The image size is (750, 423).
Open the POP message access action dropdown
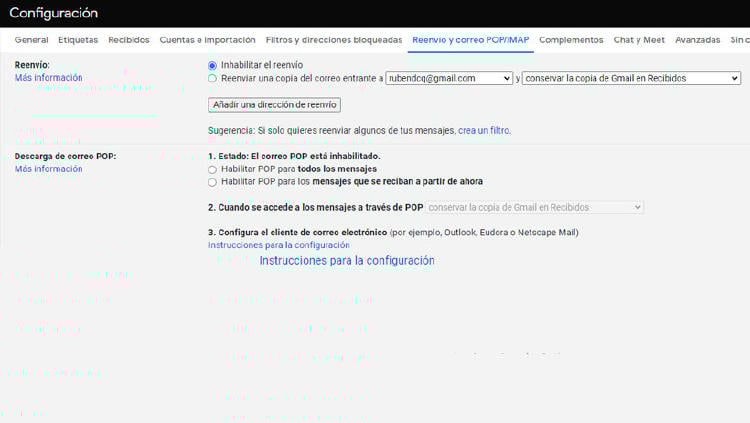534,207
